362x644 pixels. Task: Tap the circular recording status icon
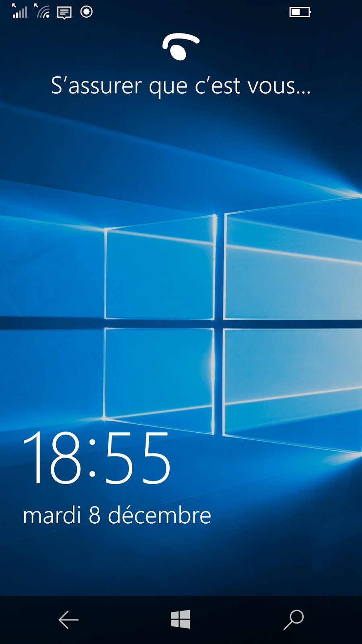[86, 12]
